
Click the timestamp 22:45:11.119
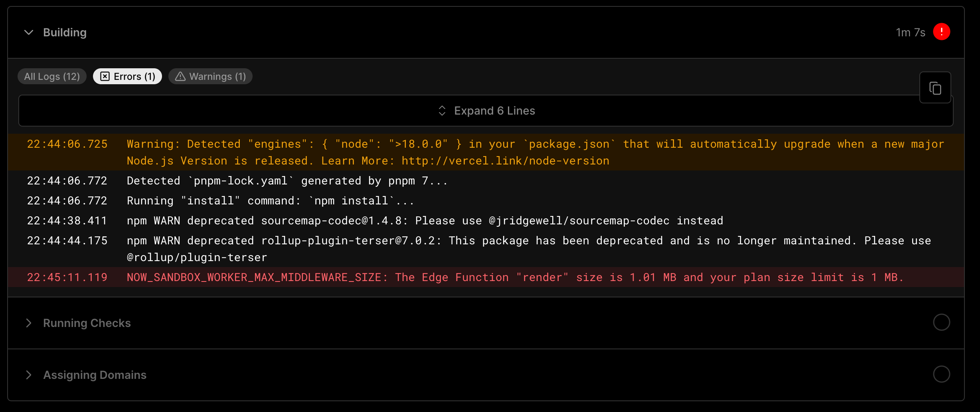click(67, 277)
